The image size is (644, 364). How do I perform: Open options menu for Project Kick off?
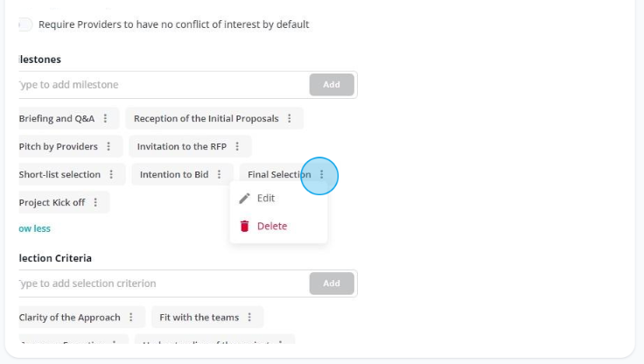pos(95,202)
